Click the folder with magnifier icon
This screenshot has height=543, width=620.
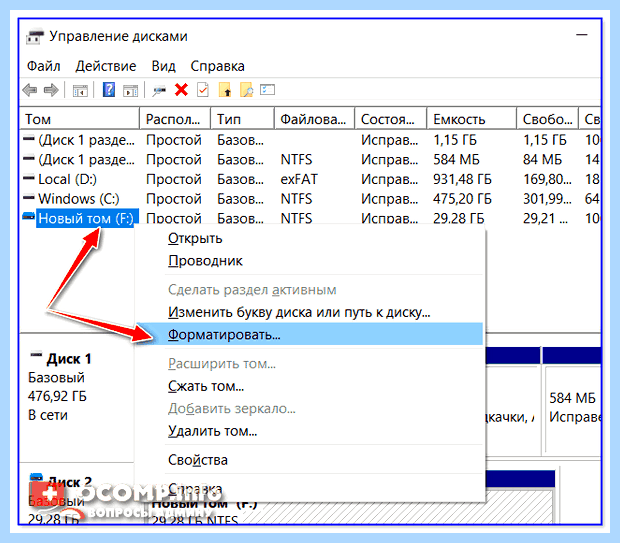click(x=246, y=90)
